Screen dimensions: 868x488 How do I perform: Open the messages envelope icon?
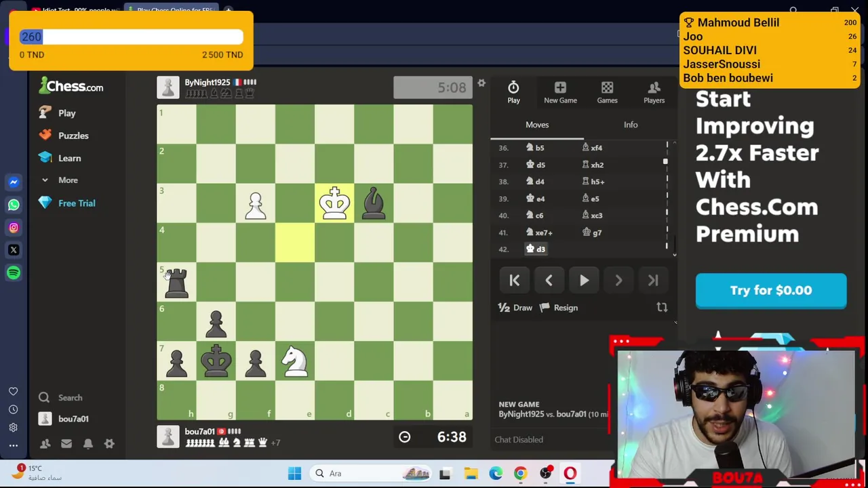pos(66,443)
